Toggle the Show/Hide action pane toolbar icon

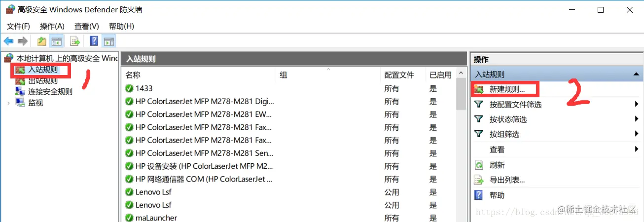pyautogui.click(x=109, y=41)
